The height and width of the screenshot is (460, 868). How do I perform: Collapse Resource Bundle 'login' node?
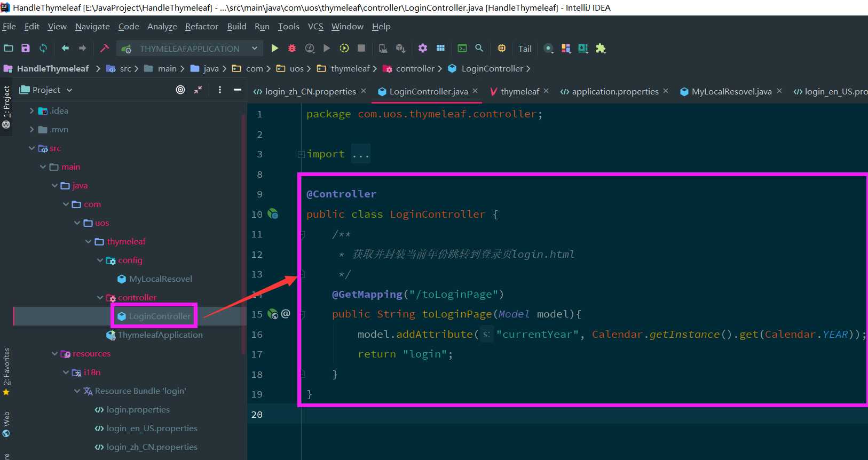[x=77, y=391]
